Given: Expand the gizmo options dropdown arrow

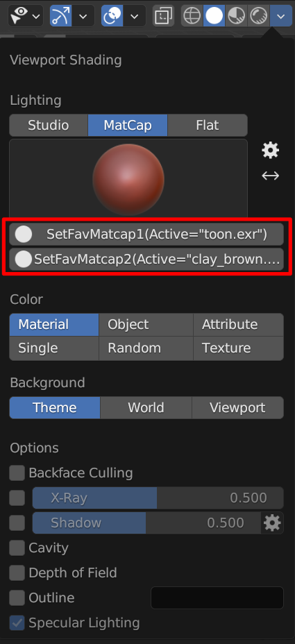Looking at the screenshot, I should click(83, 16).
